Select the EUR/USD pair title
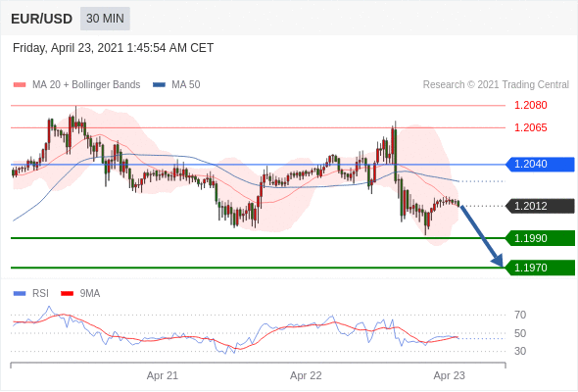The image size is (578, 392). (x=41, y=19)
